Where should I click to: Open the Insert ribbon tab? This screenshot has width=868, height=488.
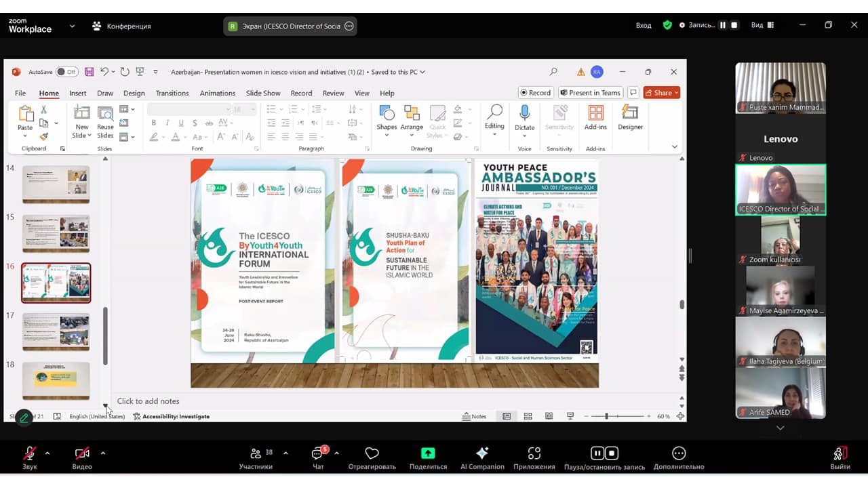(77, 93)
